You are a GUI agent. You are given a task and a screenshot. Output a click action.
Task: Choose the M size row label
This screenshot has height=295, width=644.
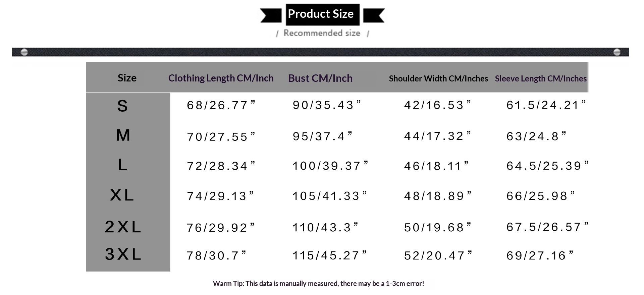click(123, 135)
